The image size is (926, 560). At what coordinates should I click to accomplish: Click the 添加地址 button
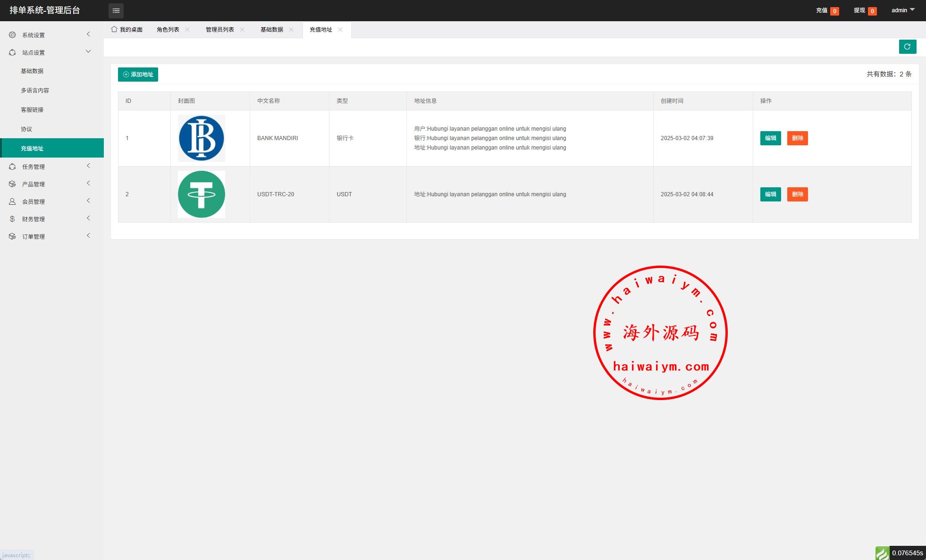[x=138, y=75]
